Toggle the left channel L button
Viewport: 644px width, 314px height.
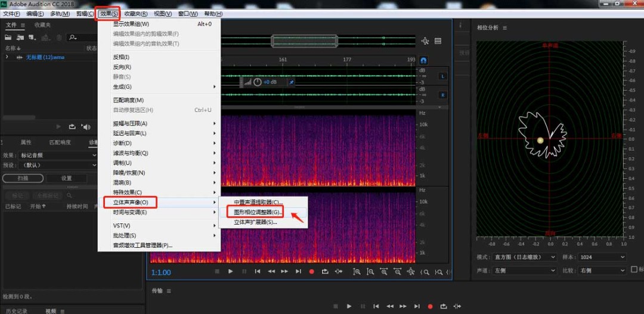[443, 76]
